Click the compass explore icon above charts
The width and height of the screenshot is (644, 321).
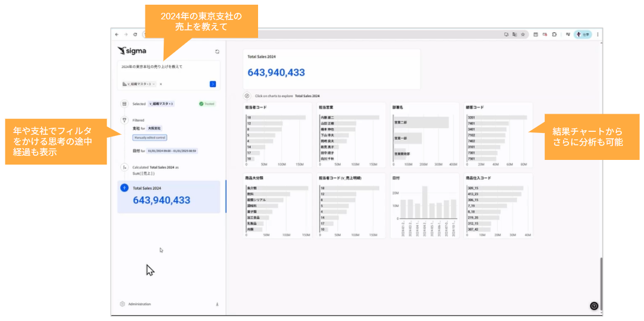[247, 95]
